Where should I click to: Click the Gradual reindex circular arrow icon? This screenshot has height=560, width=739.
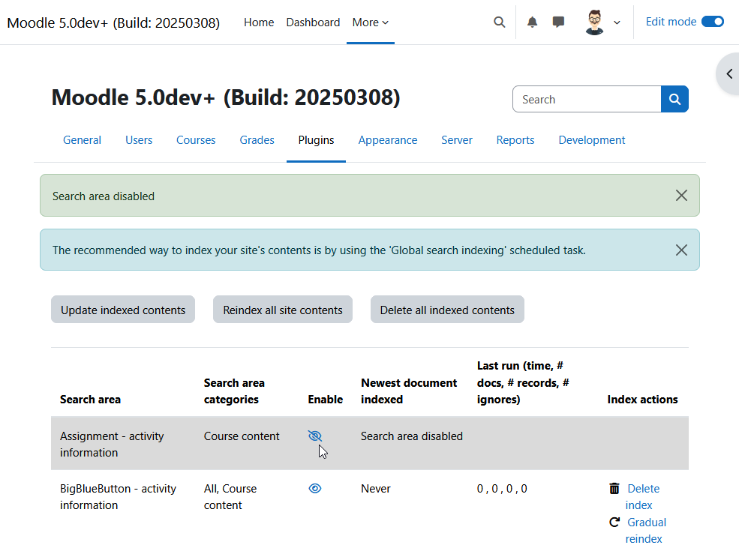[614, 523]
